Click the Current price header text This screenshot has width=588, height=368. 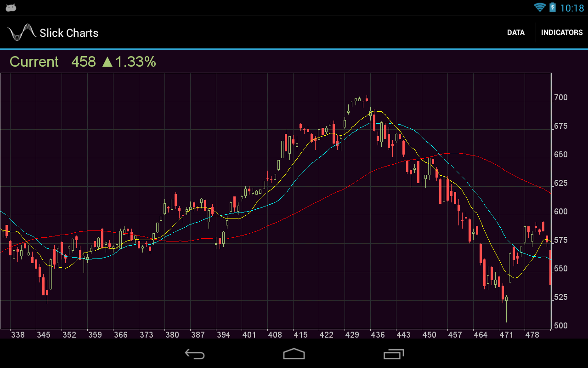pyautogui.click(x=34, y=62)
